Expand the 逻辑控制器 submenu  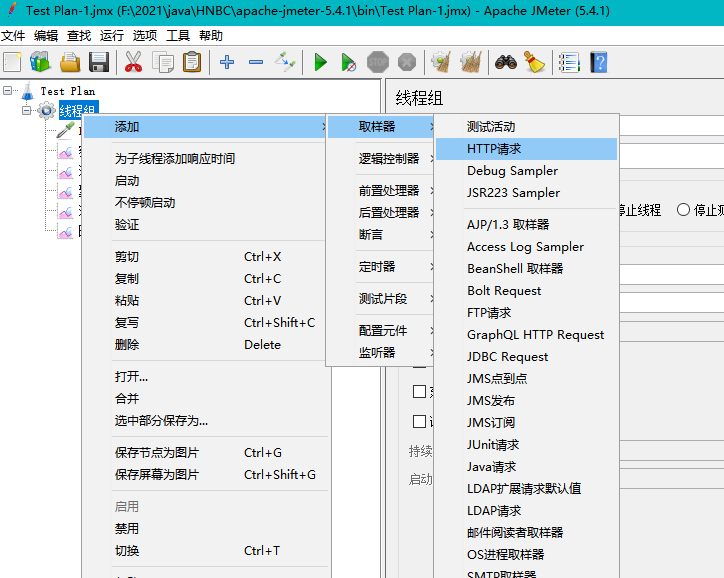click(381, 159)
